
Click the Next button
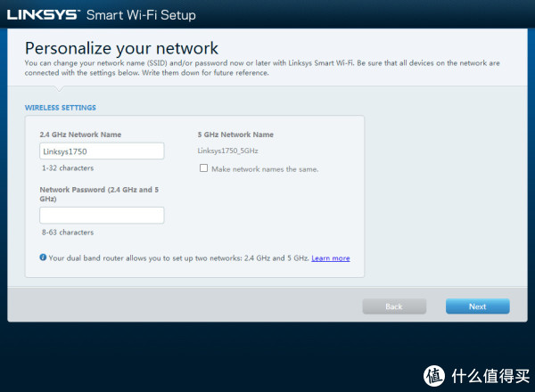coord(478,306)
